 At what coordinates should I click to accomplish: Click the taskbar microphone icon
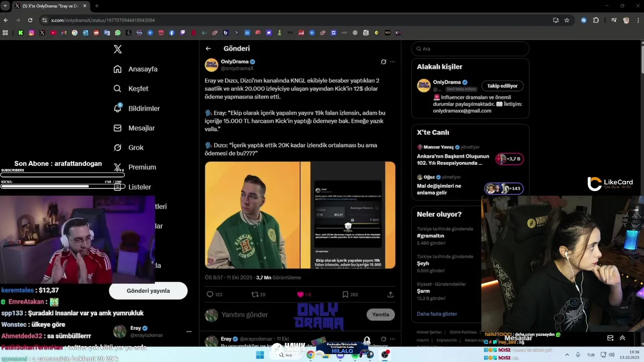coord(578,355)
